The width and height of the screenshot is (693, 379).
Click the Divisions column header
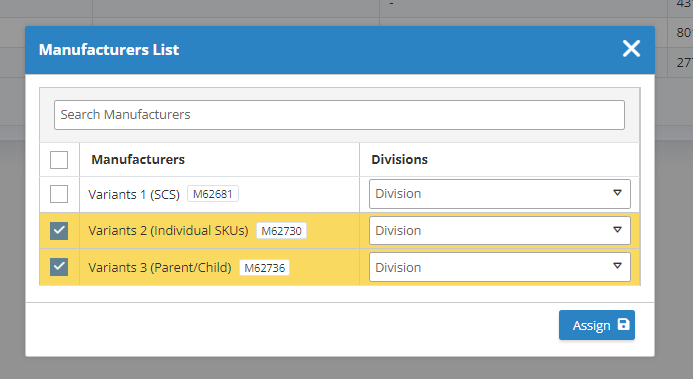point(400,159)
